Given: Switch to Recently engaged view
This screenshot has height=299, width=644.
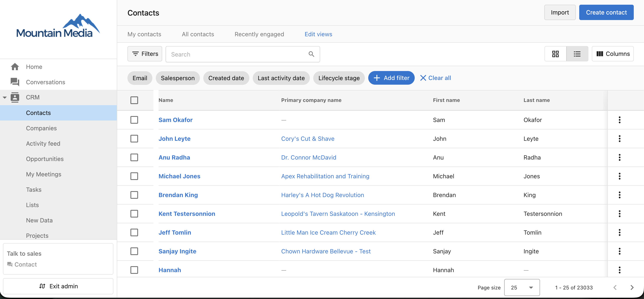Looking at the screenshot, I should click(x=259, y=34).
